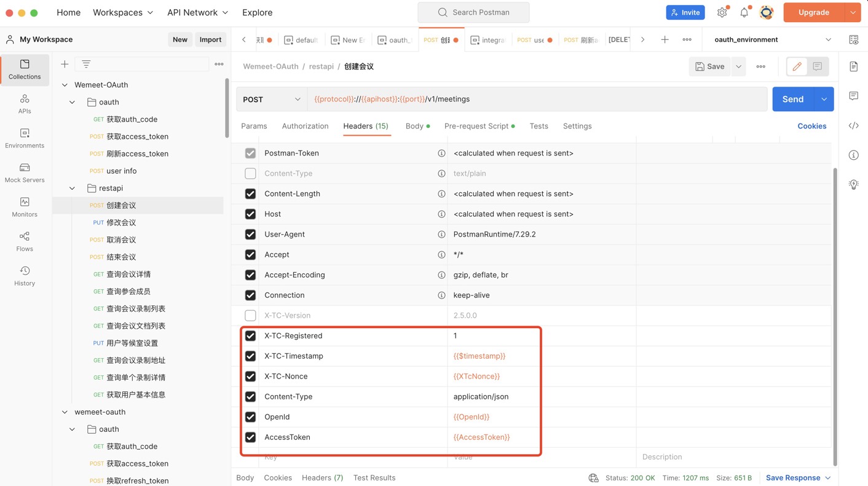Click the Search Postman field
This screenshot has width=868, height=486.
pos(473,12)
